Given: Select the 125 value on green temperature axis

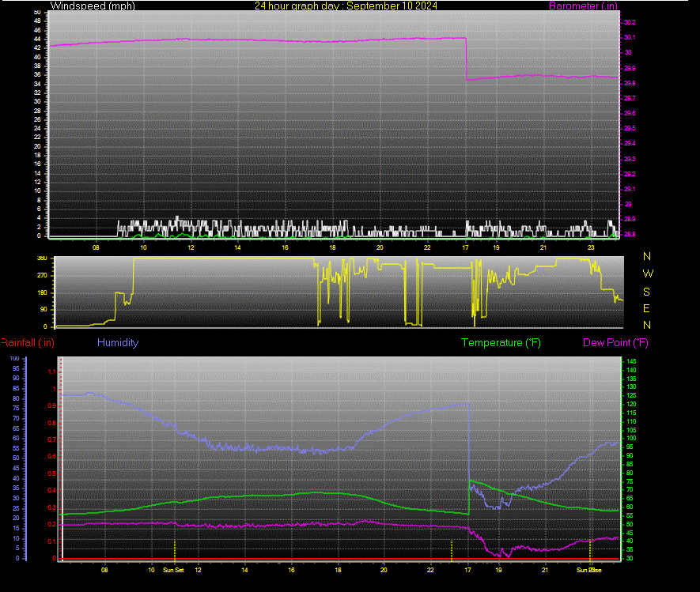Looking at the screenshot, I should [x=631, y=396].
